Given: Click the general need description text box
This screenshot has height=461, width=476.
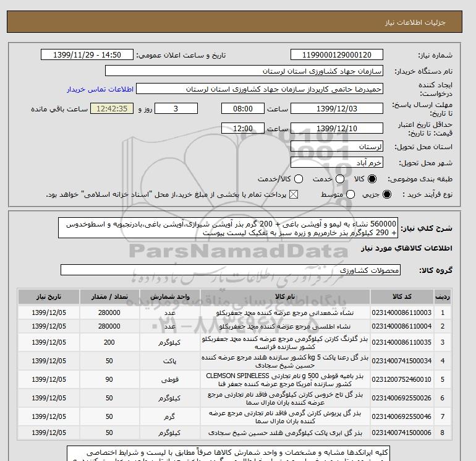Looking at the screenshot, I should (x=228, y=228).
